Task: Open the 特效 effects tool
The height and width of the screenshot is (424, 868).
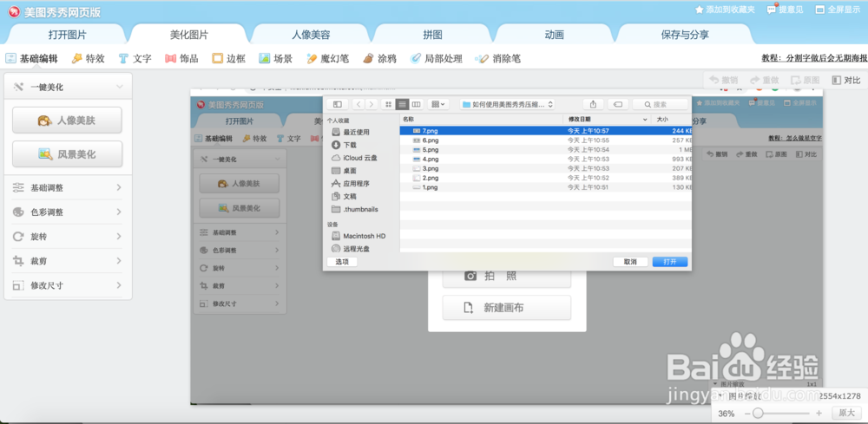Action: (x=88, y=59)
